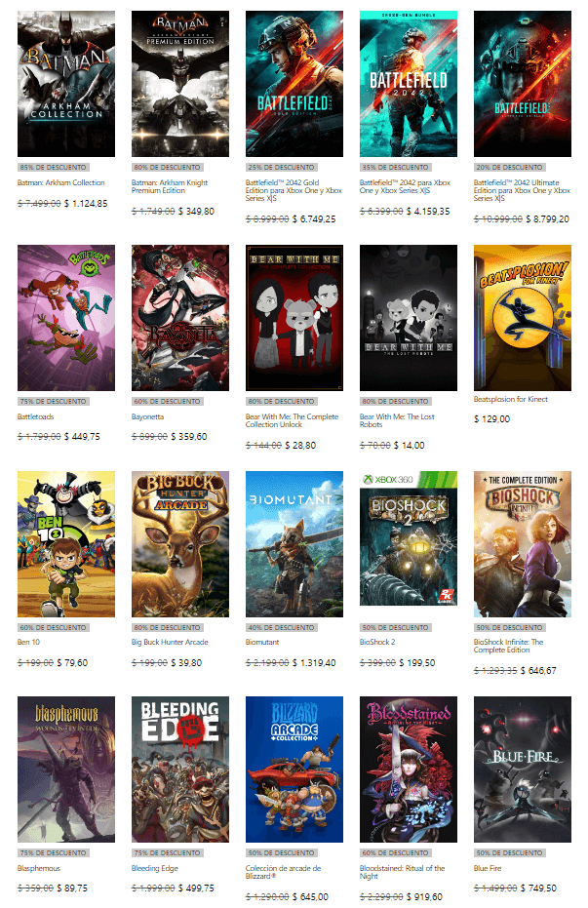Click Bear With Me: The Lost Robots link
588x908 pixels.
[397, 420]
